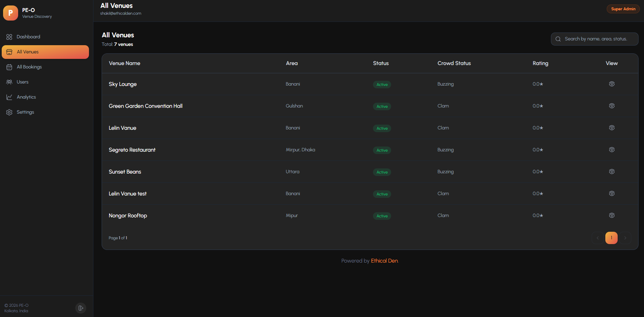644x317 pixels.
Task: Click venue name Nongor Rooftop
Action: pos(128,216)
